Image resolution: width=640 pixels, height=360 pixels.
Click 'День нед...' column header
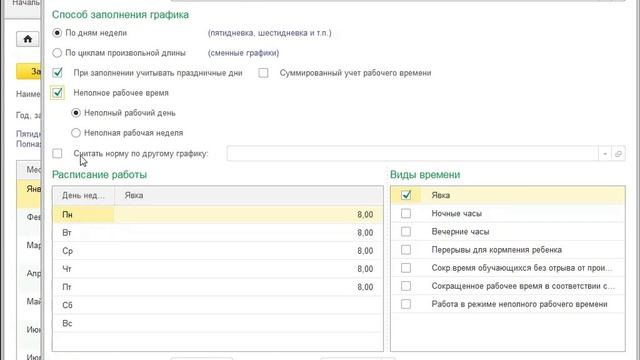[x=84, y=196]
